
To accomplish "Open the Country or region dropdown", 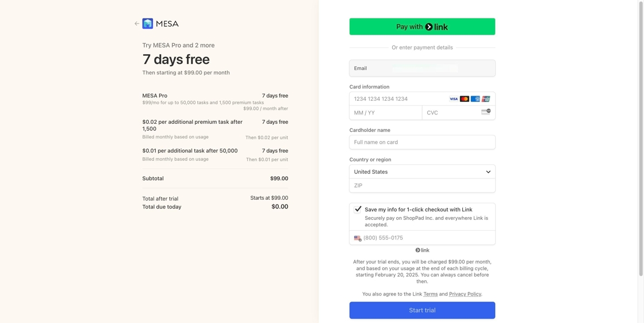I will 422,172.
